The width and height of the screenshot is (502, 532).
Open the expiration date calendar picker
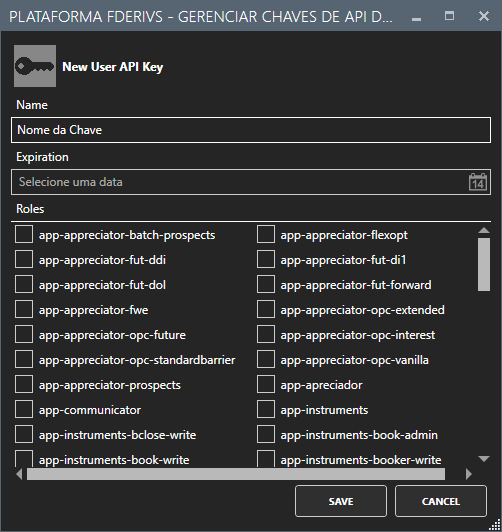pyautogui.click(x=478, y=182)
